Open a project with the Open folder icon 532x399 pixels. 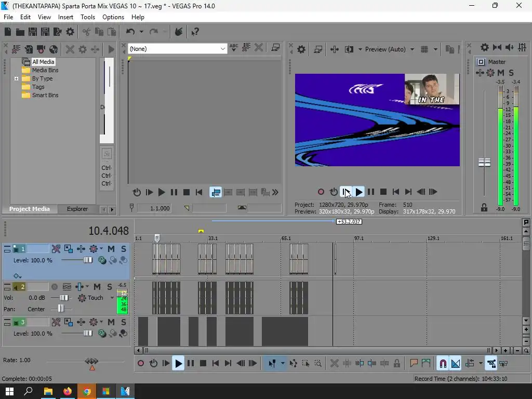coord(20,32)
